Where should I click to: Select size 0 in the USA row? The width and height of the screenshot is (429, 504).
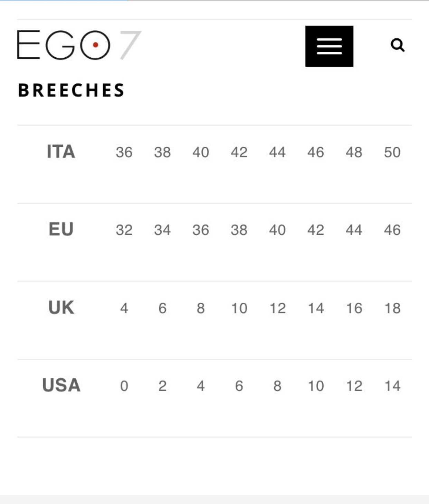(124, 386)
